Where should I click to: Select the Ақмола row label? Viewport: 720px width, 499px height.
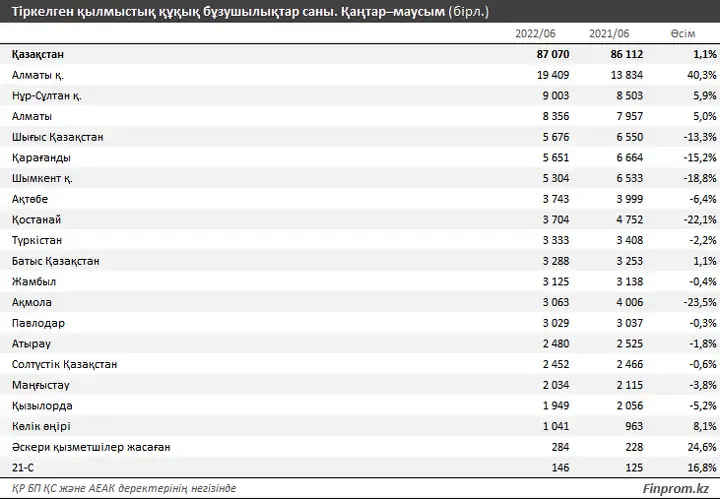click(x=32, y=302)
